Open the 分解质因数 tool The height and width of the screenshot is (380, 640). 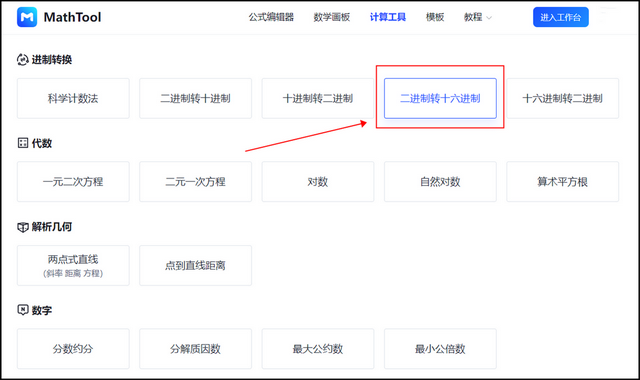pos(196,349)
